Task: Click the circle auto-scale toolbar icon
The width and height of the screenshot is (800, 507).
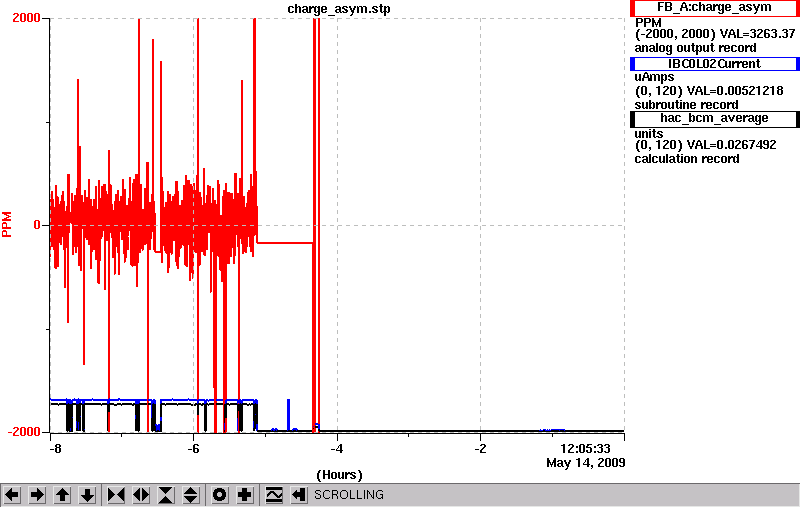Action: 220,495
